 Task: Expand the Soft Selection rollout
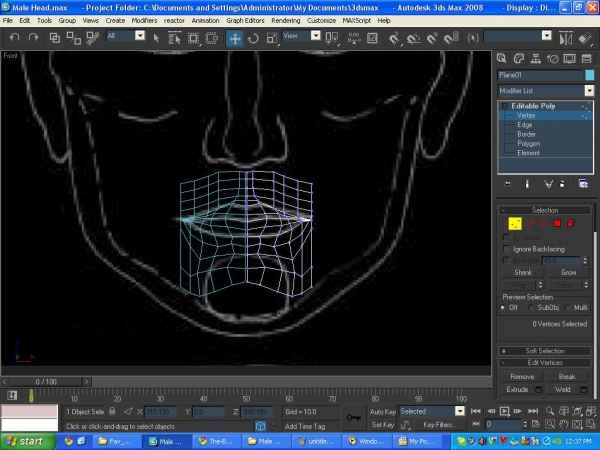[504, 351]
